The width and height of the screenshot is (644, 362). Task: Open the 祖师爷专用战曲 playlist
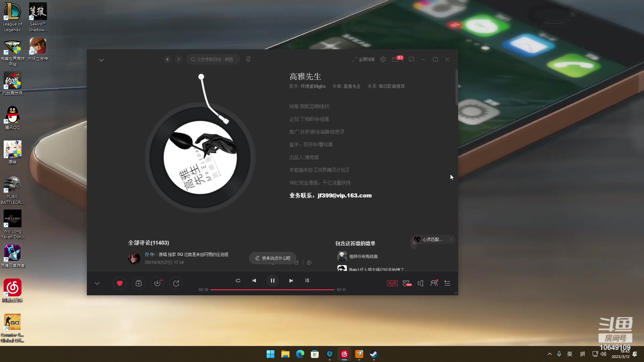(364, 256)
